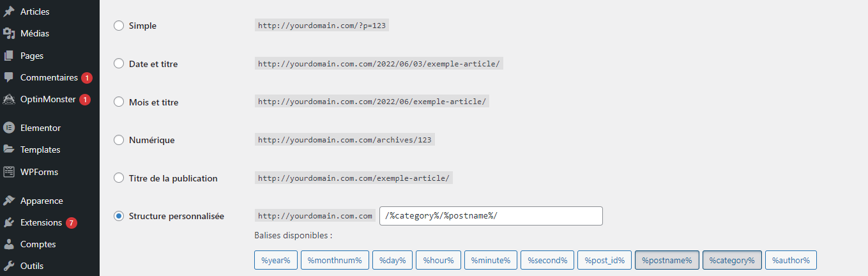This screenshot has width=868, height=276.
Task: Select the Numérique permalink radio button
Action: point(118,140)
